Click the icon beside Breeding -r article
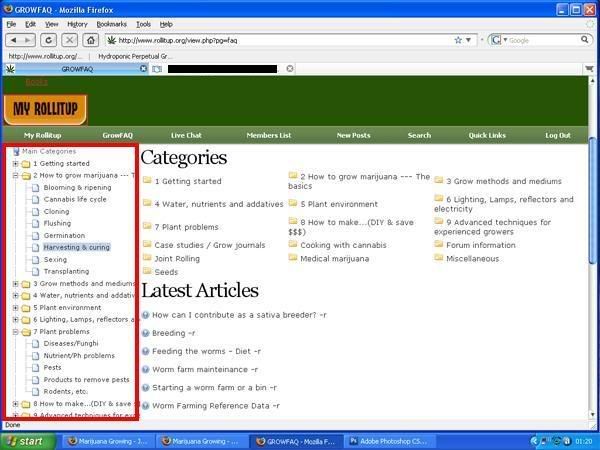Image resolution: width=600 pixels, height=450 pixels. point(145,333)
